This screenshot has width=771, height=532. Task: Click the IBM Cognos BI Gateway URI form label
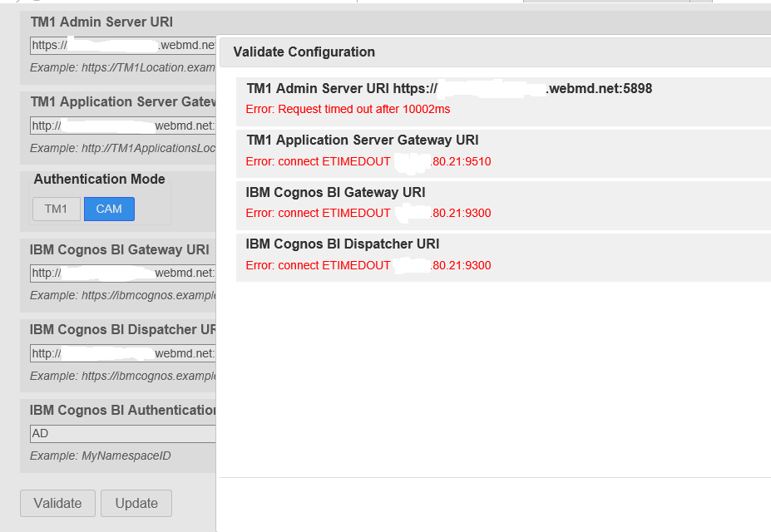pos(120,249)
